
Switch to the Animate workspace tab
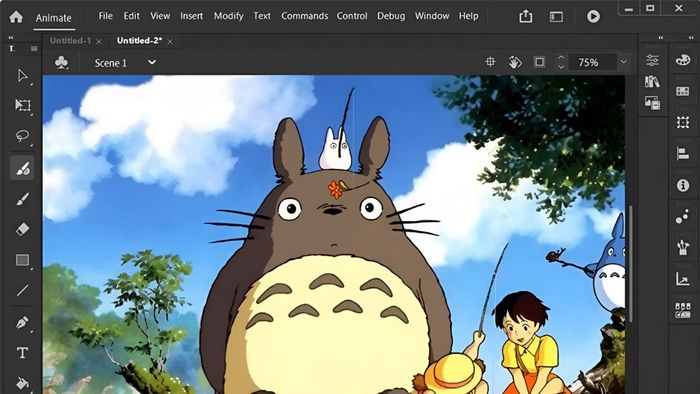[54, 18]
